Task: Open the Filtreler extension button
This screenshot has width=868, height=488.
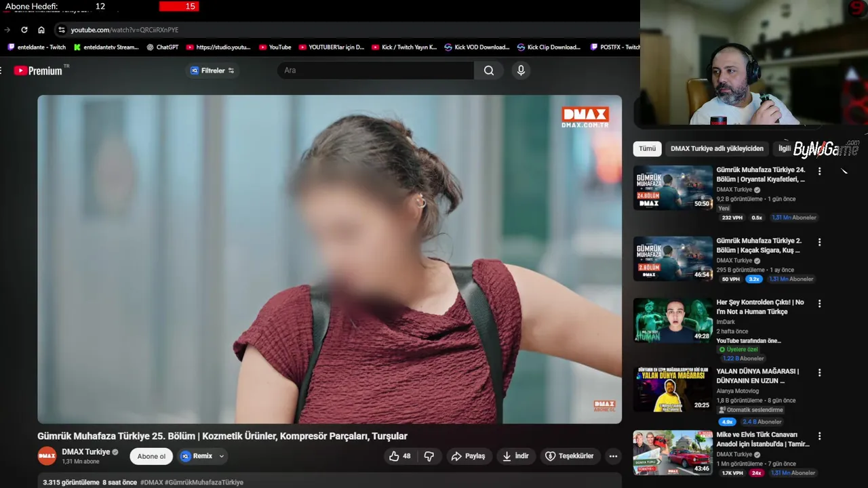Action: click(212, 70)
